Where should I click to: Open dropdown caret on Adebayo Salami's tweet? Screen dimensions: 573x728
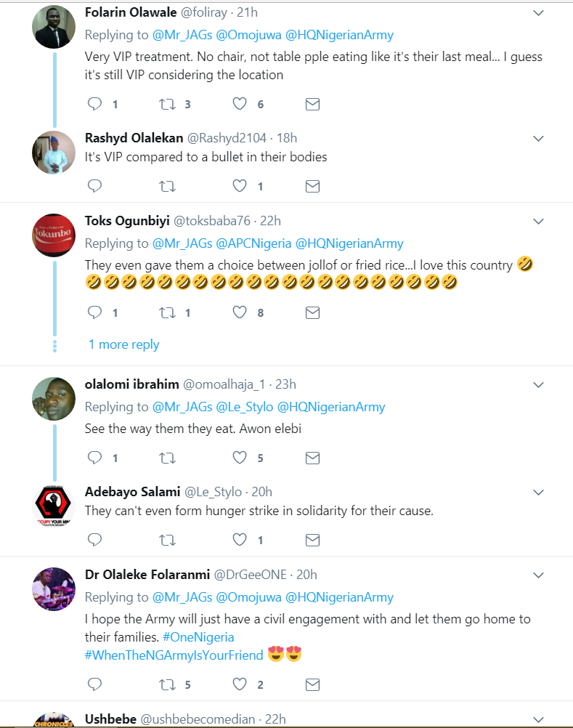click(x=539, y=493)
